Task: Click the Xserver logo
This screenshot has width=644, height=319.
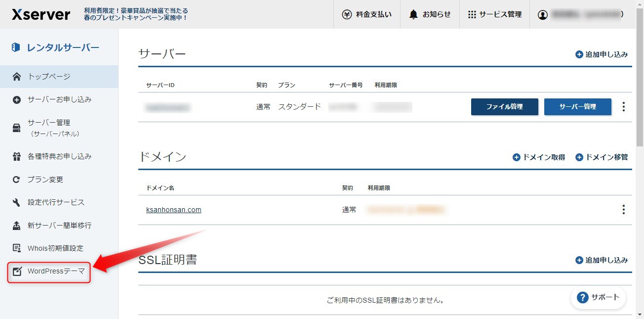Action: click(40, 14)
